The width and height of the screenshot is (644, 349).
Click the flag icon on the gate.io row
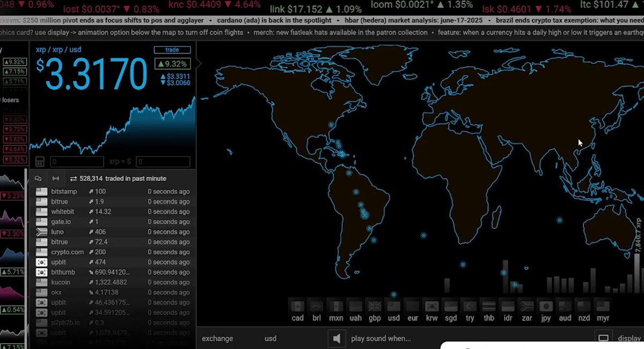tap(41, 221)
